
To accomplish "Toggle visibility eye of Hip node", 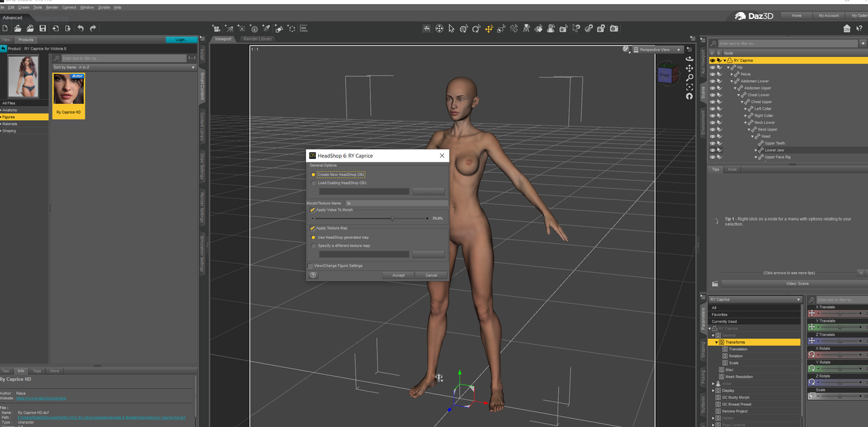I will coord(712,67).
